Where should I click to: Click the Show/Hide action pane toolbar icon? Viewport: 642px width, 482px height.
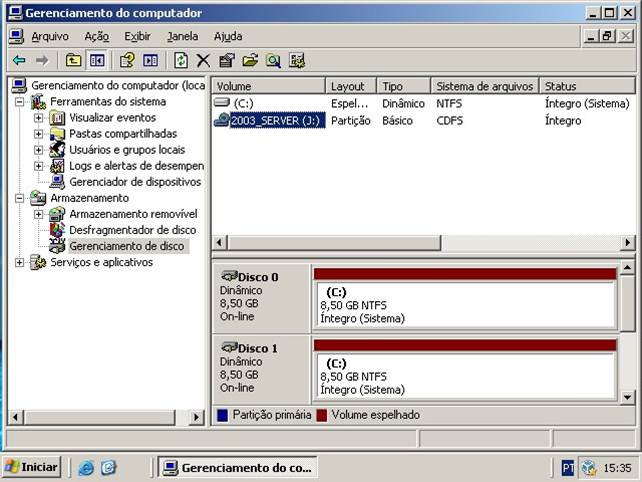pos(150,61)
